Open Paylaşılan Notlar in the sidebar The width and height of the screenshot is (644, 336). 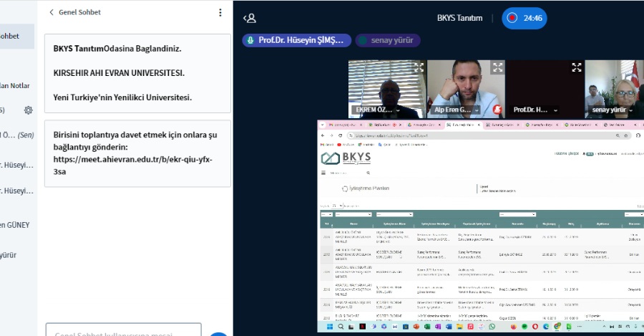coord(14,85)
